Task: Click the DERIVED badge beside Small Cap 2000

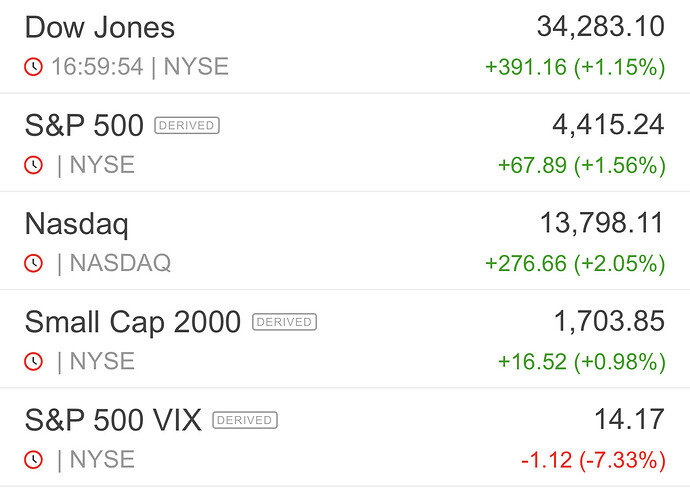Action: 284,322
